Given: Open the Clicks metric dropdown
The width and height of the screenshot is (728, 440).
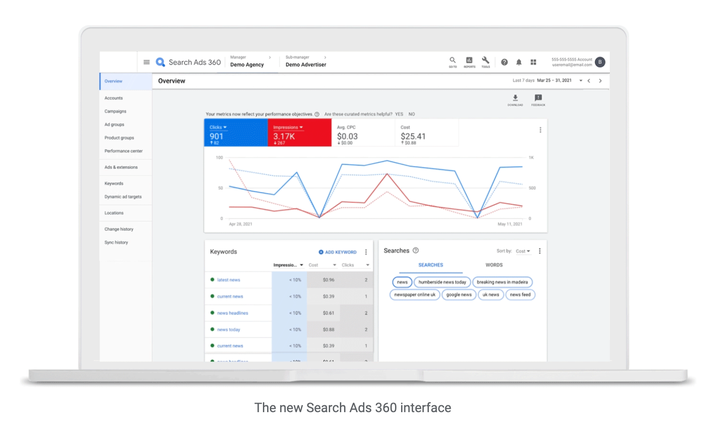Looking at the screenshot, I should [218, 127].
